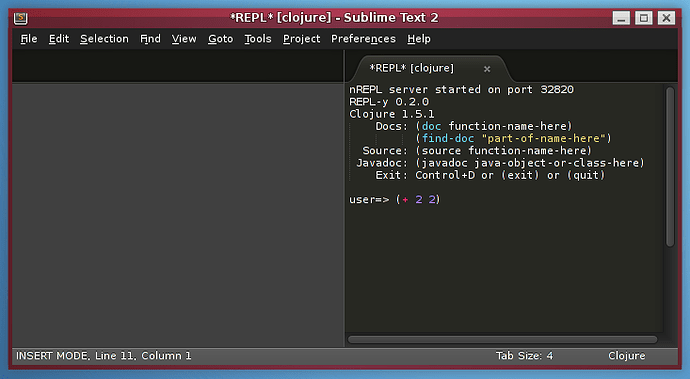Open the Clojure syntax selector in status bar

click(x=627, y=356)
